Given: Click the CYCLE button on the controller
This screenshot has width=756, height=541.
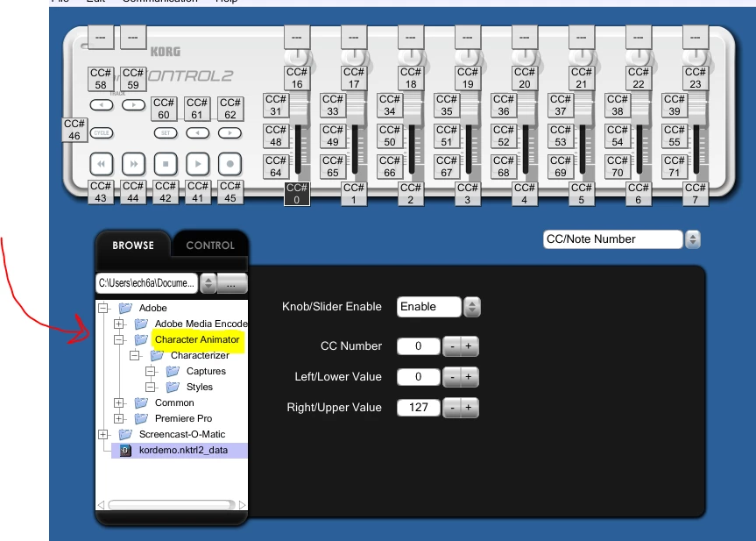Looking at the screenshot, I should [x=102, y=132].
